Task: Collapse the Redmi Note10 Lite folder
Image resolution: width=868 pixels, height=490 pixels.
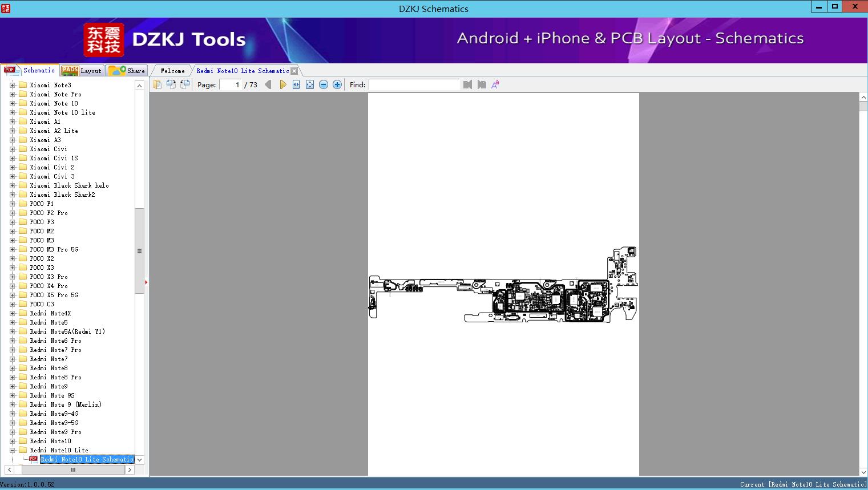Action: point(12,450)
